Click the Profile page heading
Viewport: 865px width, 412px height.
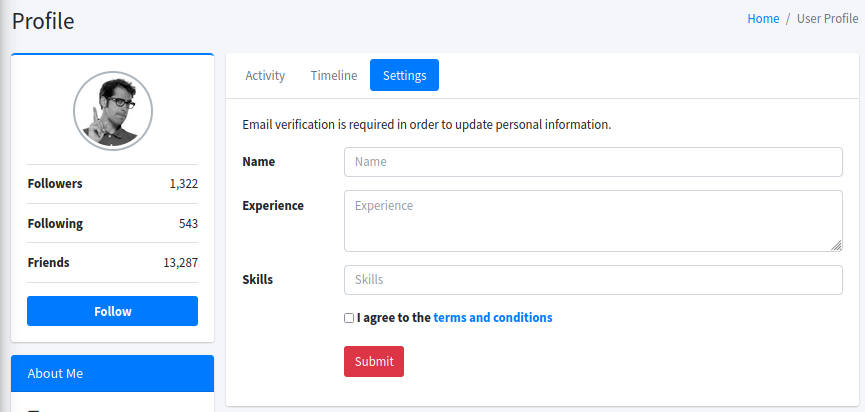pyautogui.click(x=43, y=20)
